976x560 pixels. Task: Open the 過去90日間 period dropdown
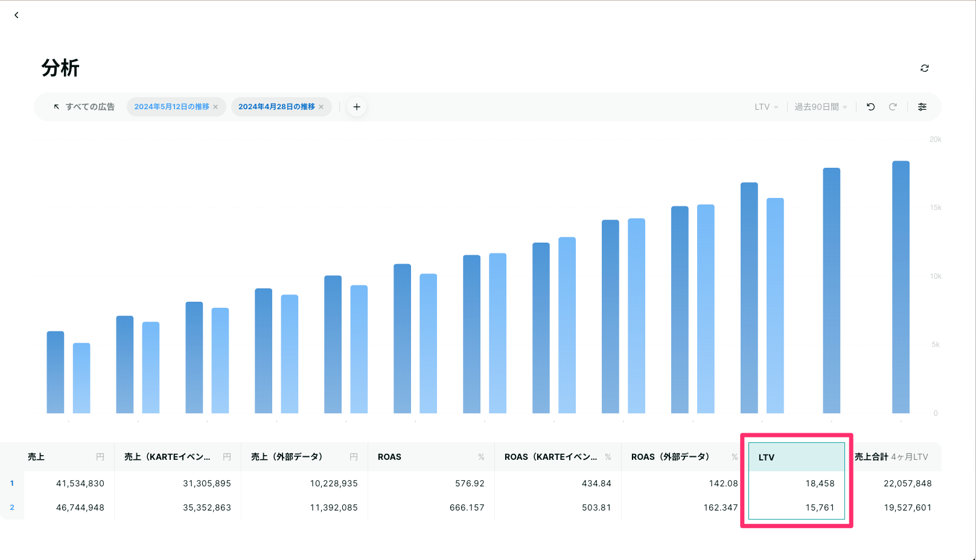pos(821,107)
